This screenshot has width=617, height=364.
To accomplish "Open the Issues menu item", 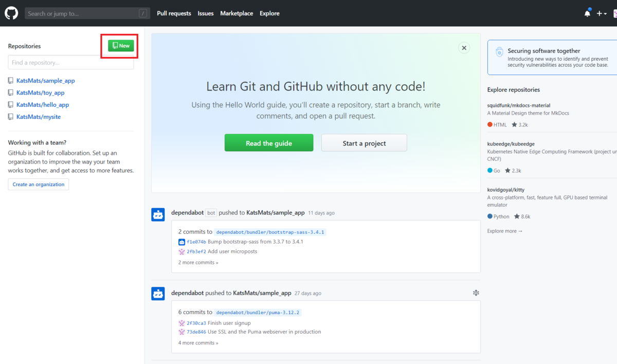I will (x=206, y=13).
